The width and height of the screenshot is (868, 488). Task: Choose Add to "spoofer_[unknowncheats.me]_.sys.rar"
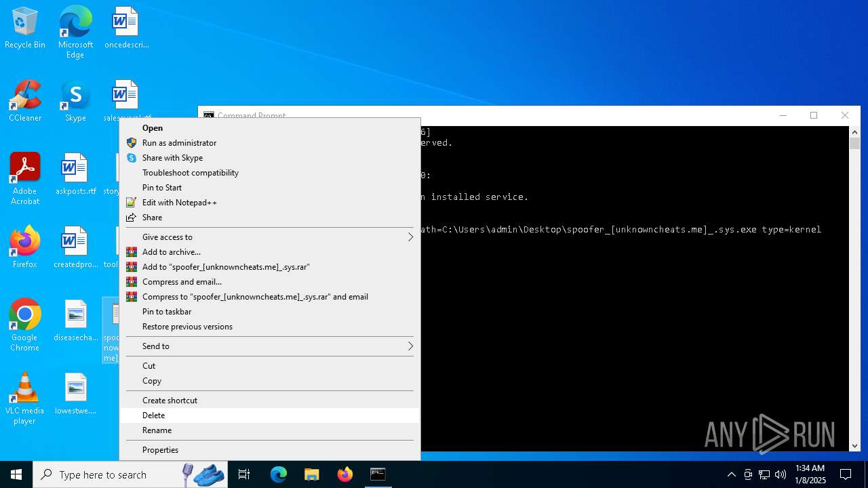[x=269, y=267]
